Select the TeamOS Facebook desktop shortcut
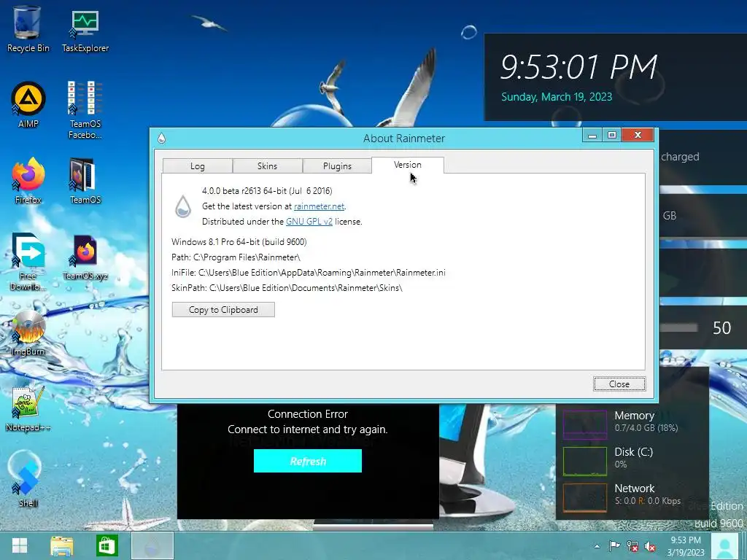747x560 pixels. click(85, 109)
